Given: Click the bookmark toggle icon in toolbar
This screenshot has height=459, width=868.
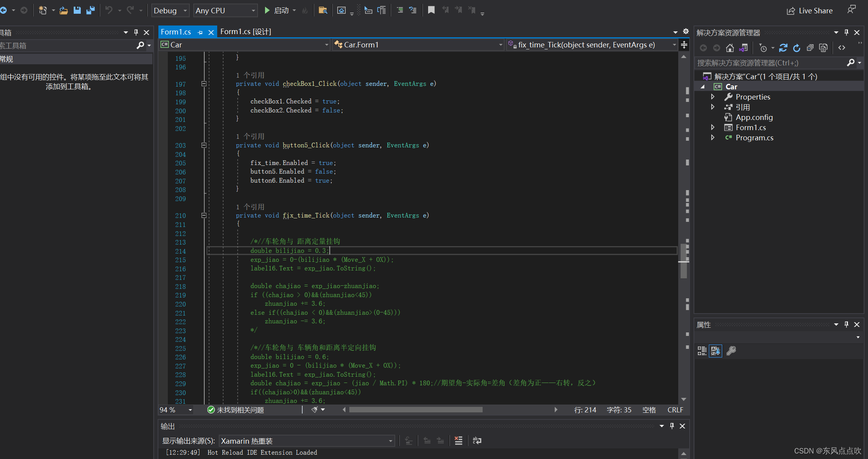Looking at the screenshot, I should click(431, 10).
